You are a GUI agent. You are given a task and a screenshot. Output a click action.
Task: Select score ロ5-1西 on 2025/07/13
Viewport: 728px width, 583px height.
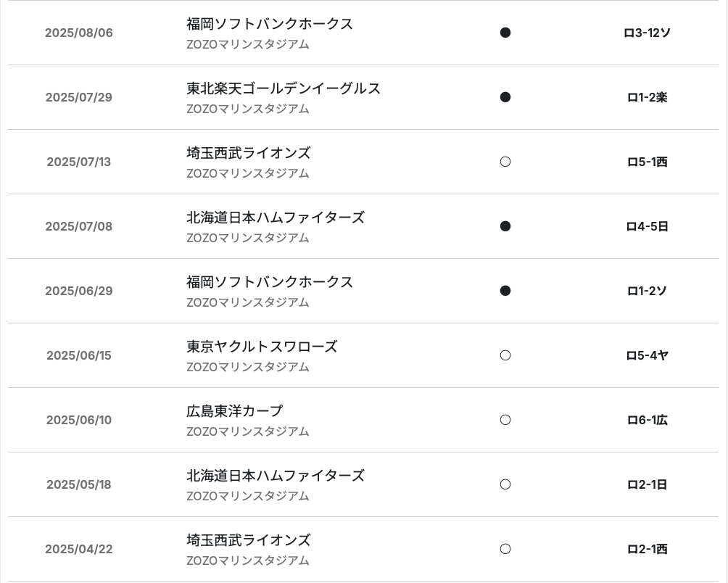648,162
